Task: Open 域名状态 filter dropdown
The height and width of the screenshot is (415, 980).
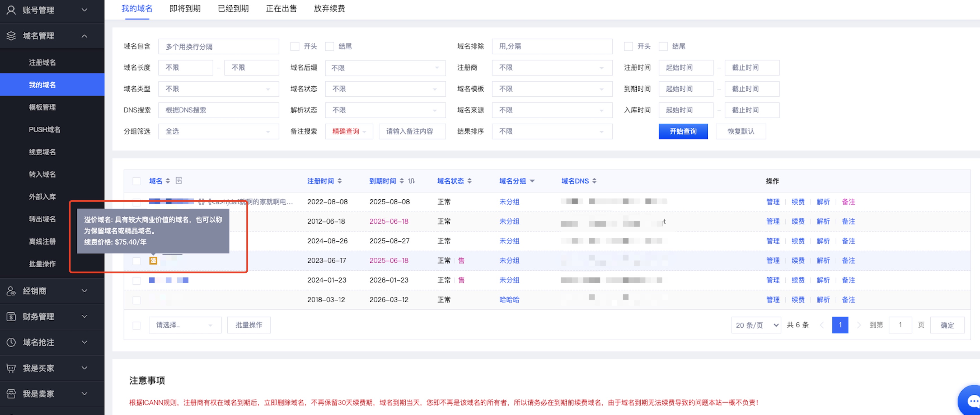Action: click(385, 89)
